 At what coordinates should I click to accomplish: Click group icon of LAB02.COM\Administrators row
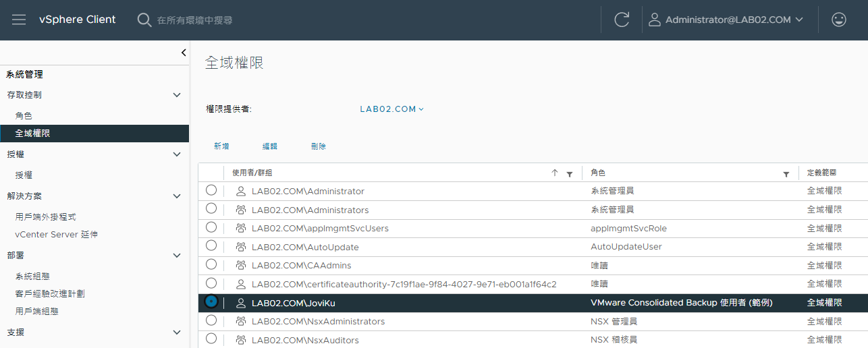(240, 210)
